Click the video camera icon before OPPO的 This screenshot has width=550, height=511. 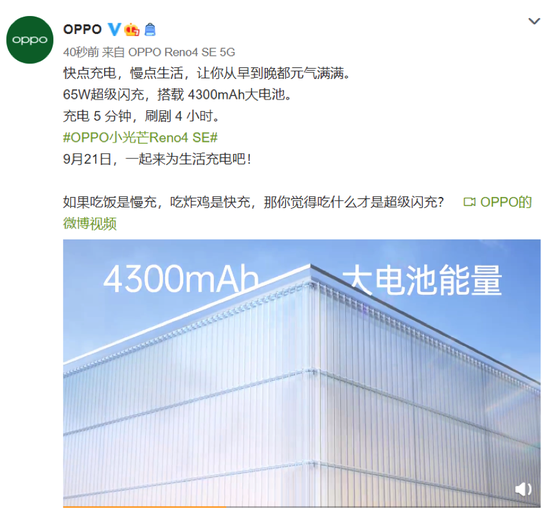click(x=469, y=202)
